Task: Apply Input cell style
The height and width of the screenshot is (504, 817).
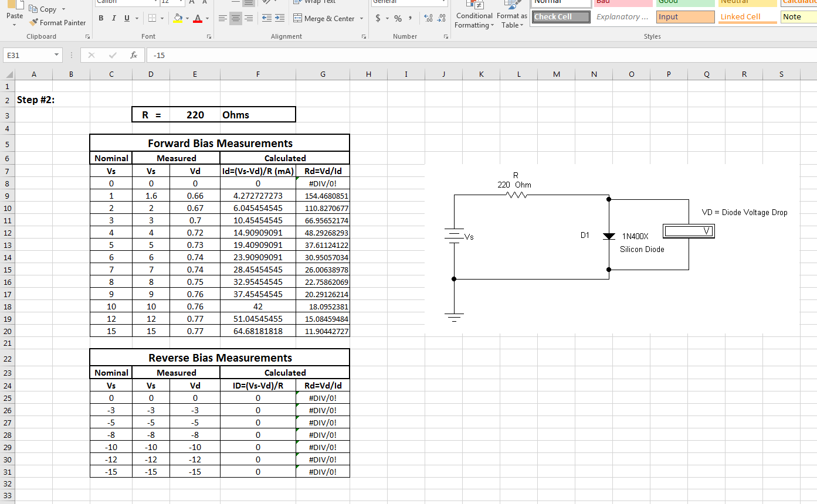Action: click(685, 17)
